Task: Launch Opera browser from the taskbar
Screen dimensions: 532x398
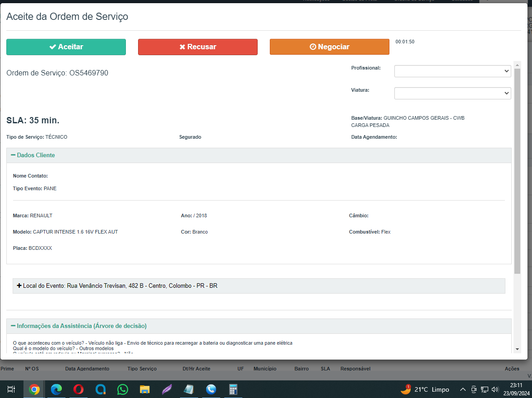Action: coord(79,389)
